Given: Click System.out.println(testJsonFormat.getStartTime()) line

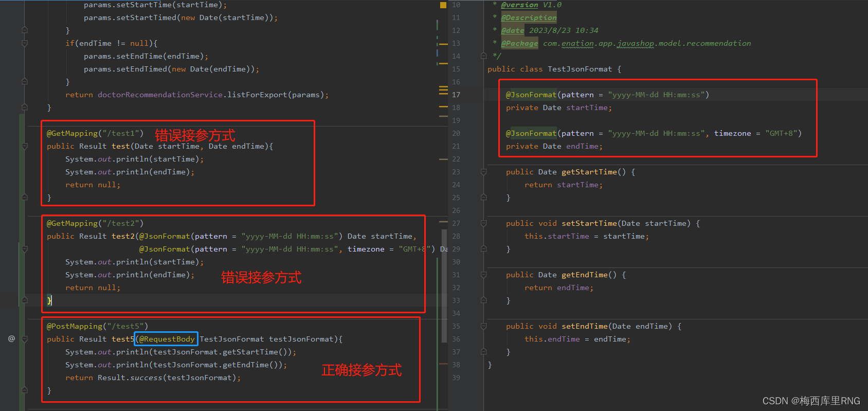Looking at the screenshot, I should (181, 352).
